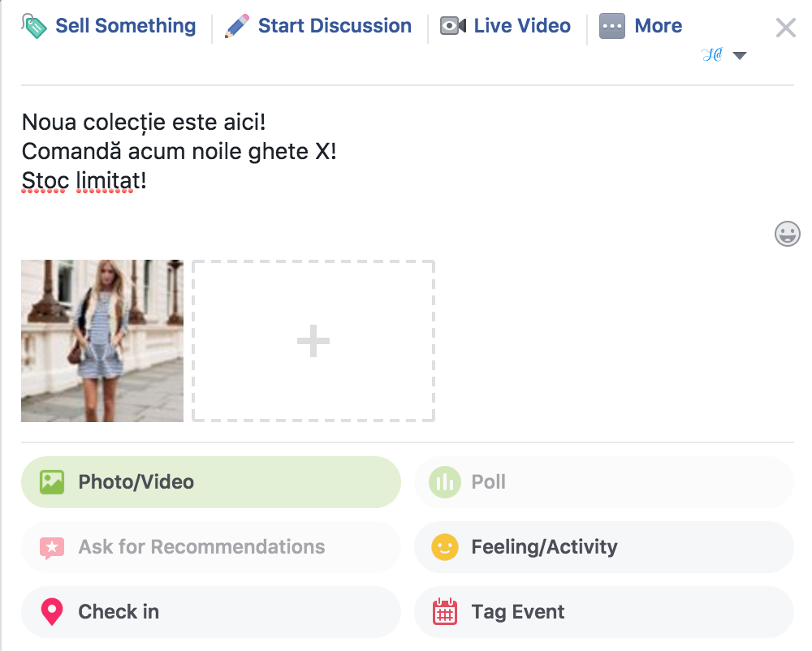Click the More three-dots icon

pyautogui.click(x=612, y=27)
